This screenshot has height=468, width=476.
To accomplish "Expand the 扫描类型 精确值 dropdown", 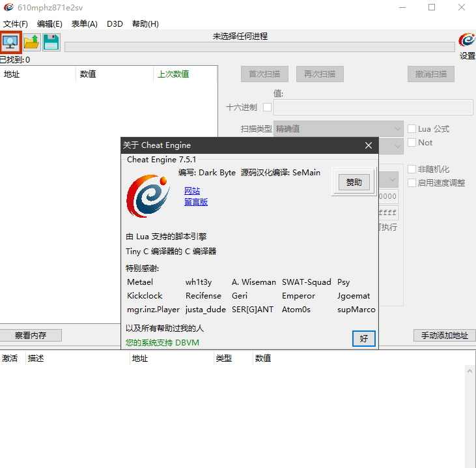I will 338,129.
